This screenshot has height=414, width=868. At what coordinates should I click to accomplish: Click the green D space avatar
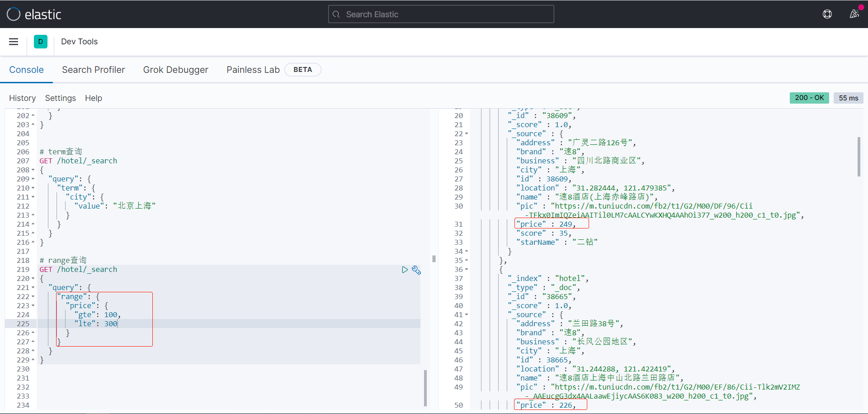[41, 42]
